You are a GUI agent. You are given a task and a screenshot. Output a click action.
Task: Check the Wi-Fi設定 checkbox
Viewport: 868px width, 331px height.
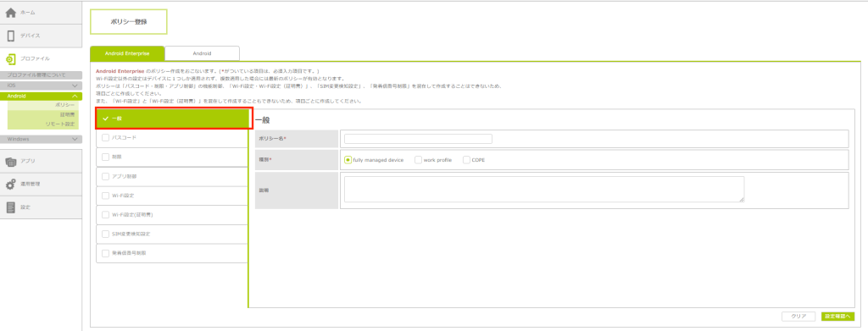pos(105,196)
